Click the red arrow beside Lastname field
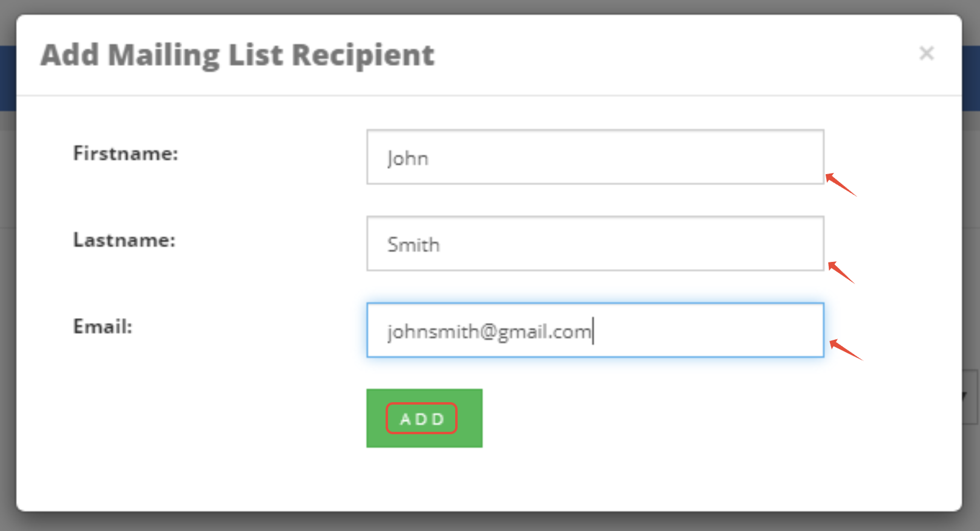Image resolution: width=980 pixels, height=531 pixels. coord(841,272)
